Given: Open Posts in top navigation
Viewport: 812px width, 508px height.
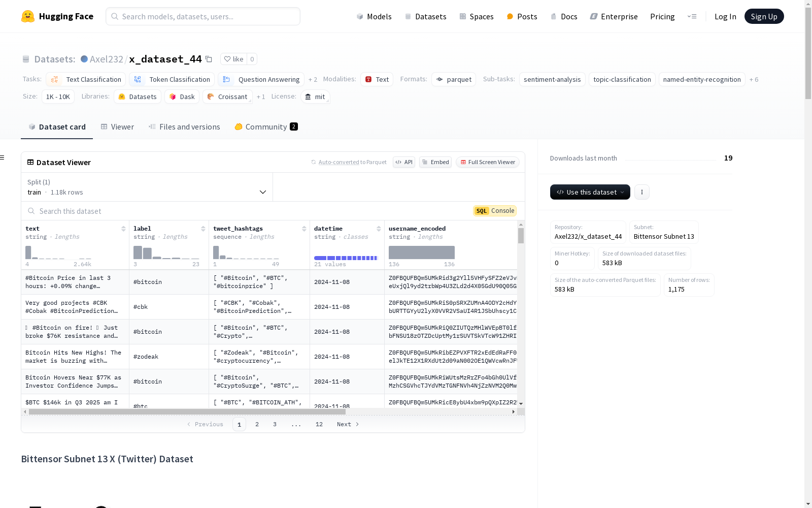Looking at the screenshot, I should [522, 16].
